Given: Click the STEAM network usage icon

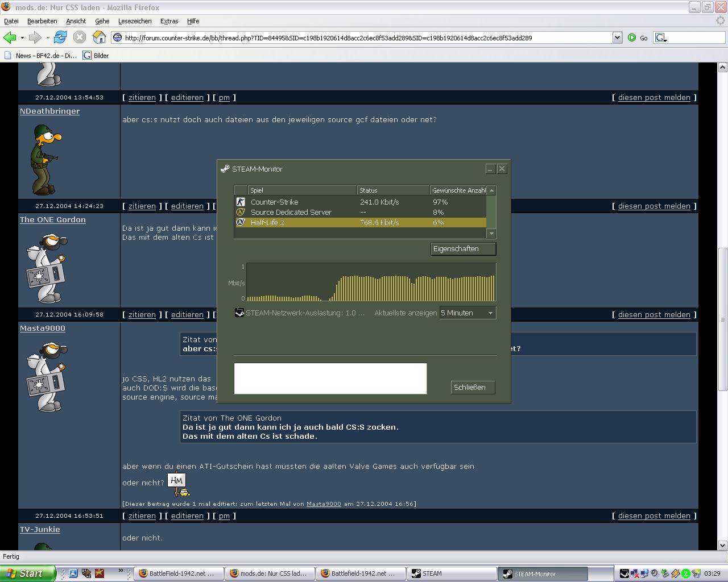Looking at the screenshot, I should click(x=239, y=313).
